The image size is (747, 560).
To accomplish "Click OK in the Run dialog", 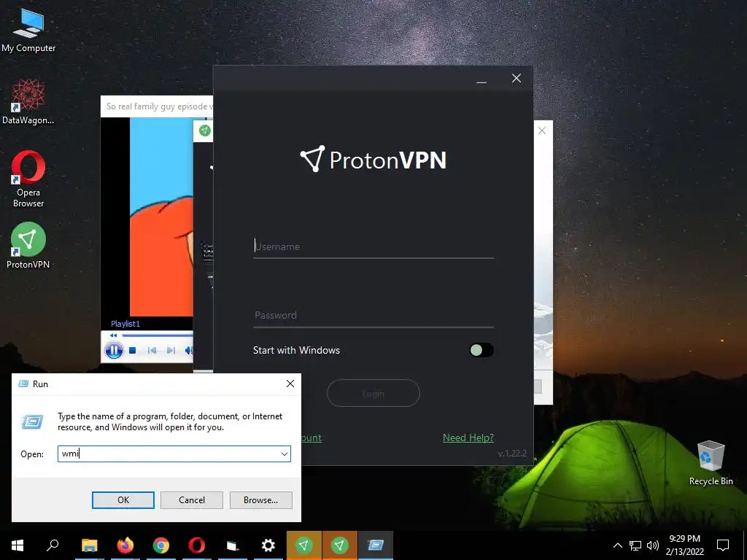I will point(123,500).
